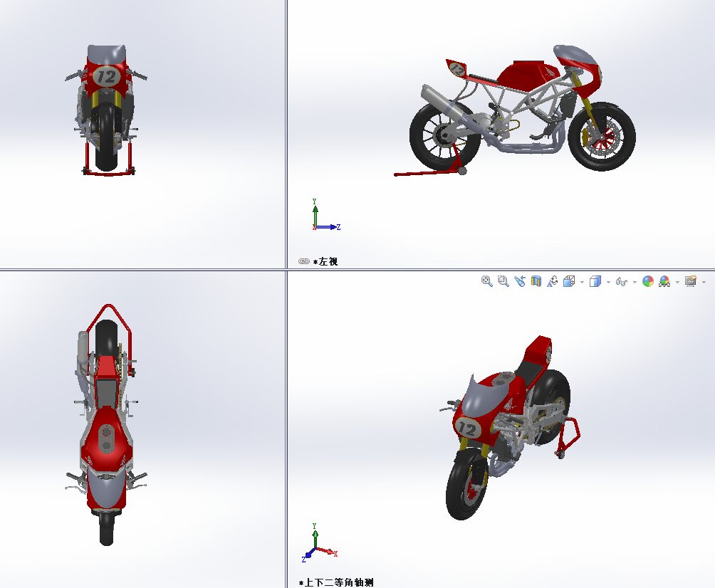Click the XYZ triad in the left-view pane

[326, 215]
